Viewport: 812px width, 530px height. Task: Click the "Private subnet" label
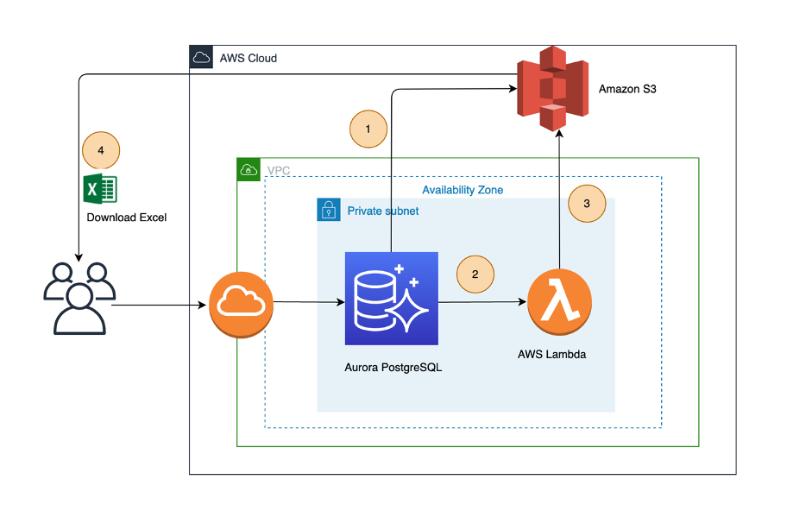tap(382, 211)
